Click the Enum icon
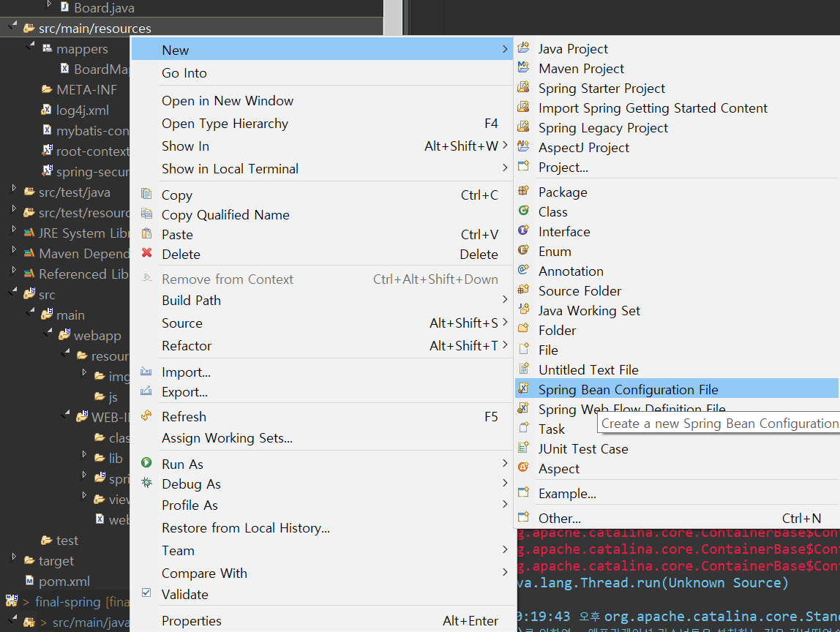 523,251
